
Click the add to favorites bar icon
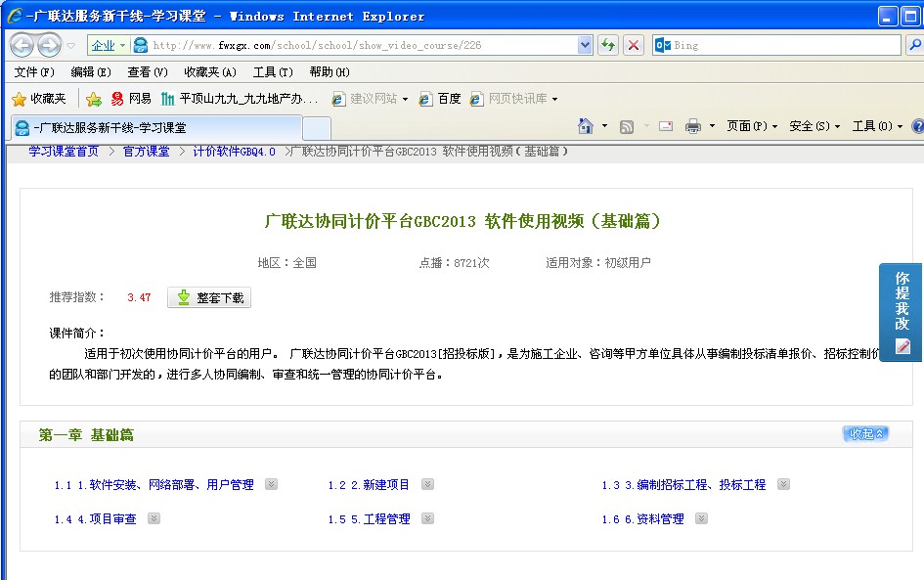(x=93, y=99)
